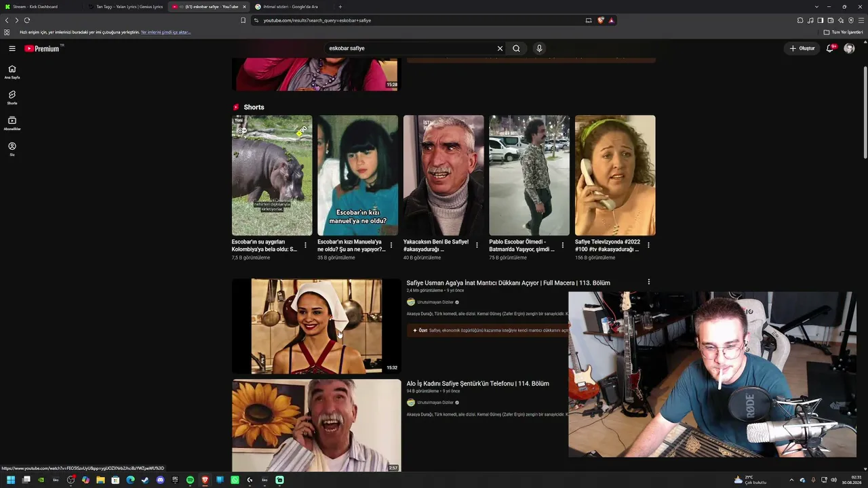Screen dimensions: 868x488
Task: Open the Siz page in sidebar
Action: 12,149
